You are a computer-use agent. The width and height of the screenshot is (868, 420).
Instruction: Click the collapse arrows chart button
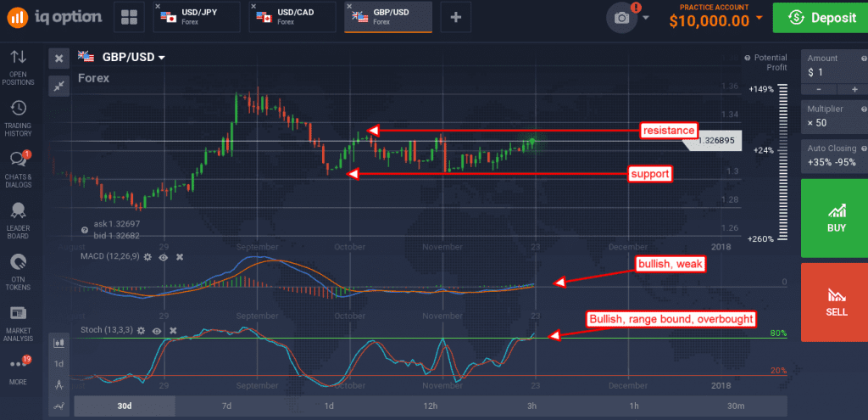click(58, 86)
